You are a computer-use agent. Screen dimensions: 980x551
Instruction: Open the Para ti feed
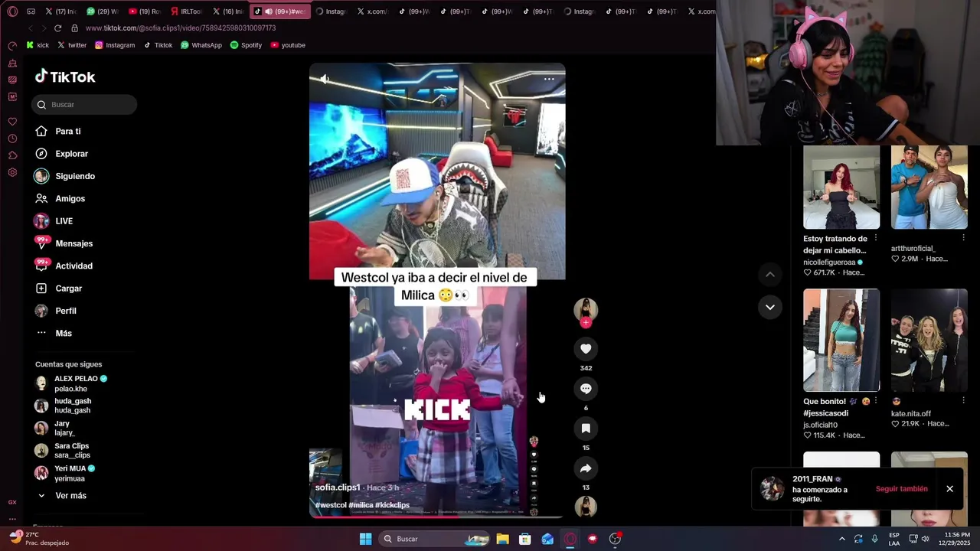coord(58,132)
